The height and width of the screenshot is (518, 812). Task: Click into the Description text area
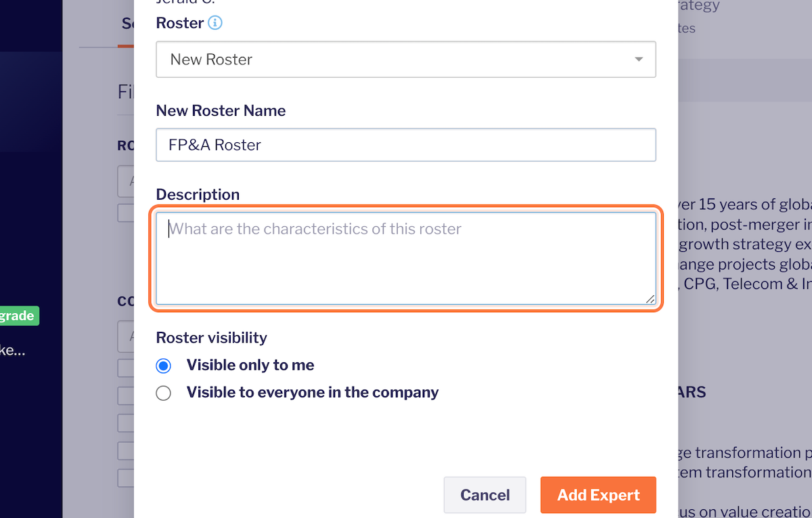405,259
